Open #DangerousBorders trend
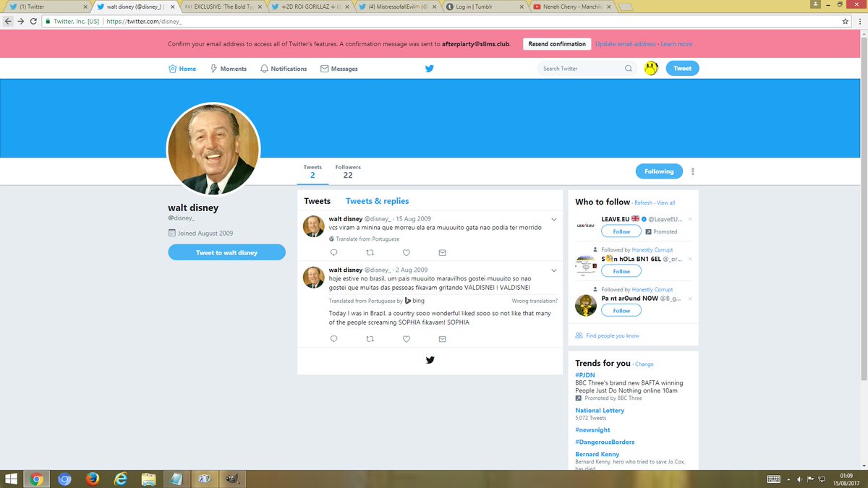The image size is (868, 488). point(605,442)
